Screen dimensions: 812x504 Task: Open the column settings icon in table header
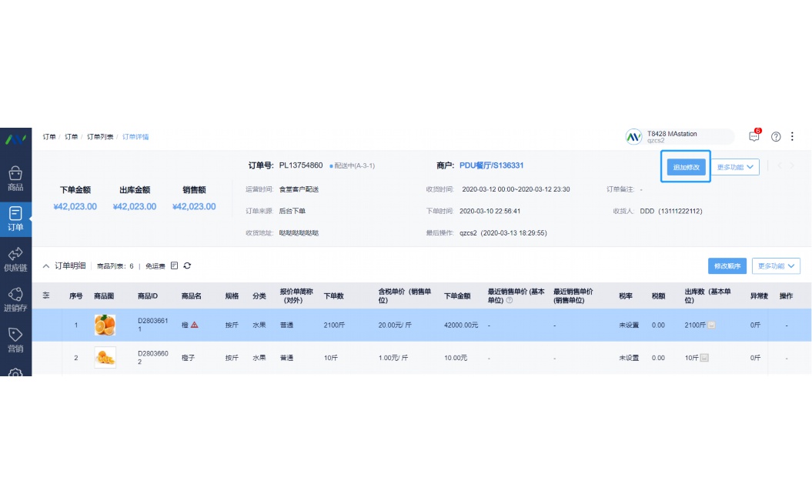click(47, 295)
